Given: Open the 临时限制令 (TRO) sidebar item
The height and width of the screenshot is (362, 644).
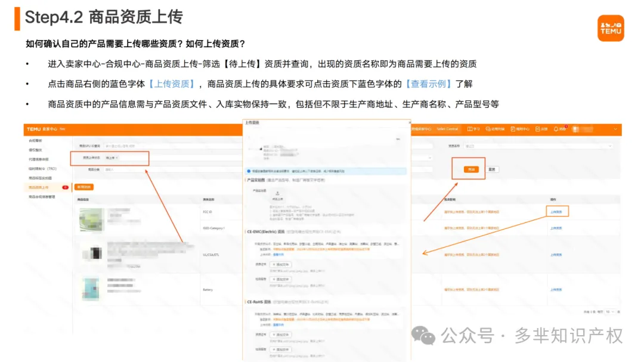Looking at the screenshot, I should [43, 168].
